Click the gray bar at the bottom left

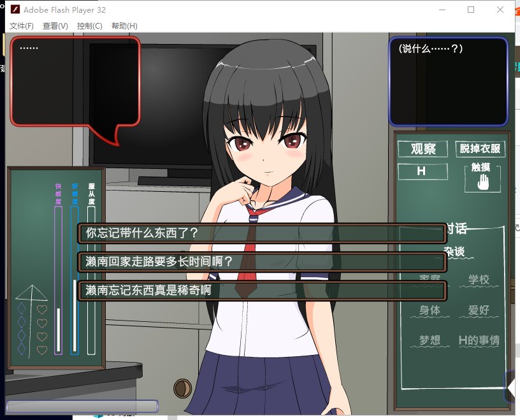tap(82, 407)
